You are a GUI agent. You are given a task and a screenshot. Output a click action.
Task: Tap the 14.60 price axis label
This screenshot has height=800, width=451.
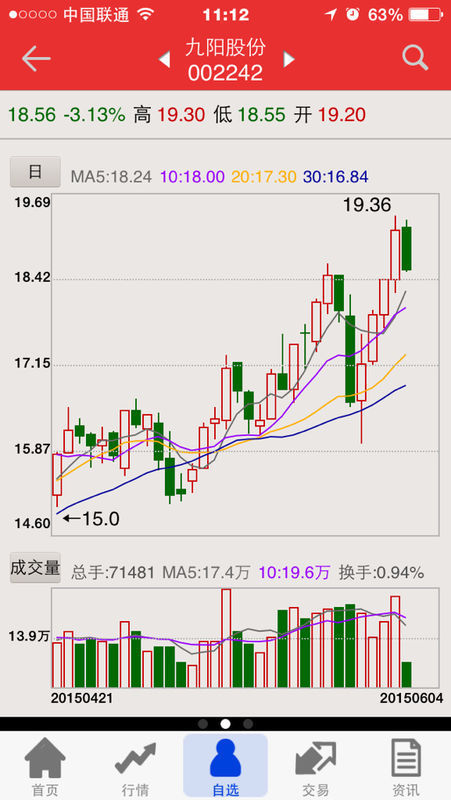tap(32, 524)
